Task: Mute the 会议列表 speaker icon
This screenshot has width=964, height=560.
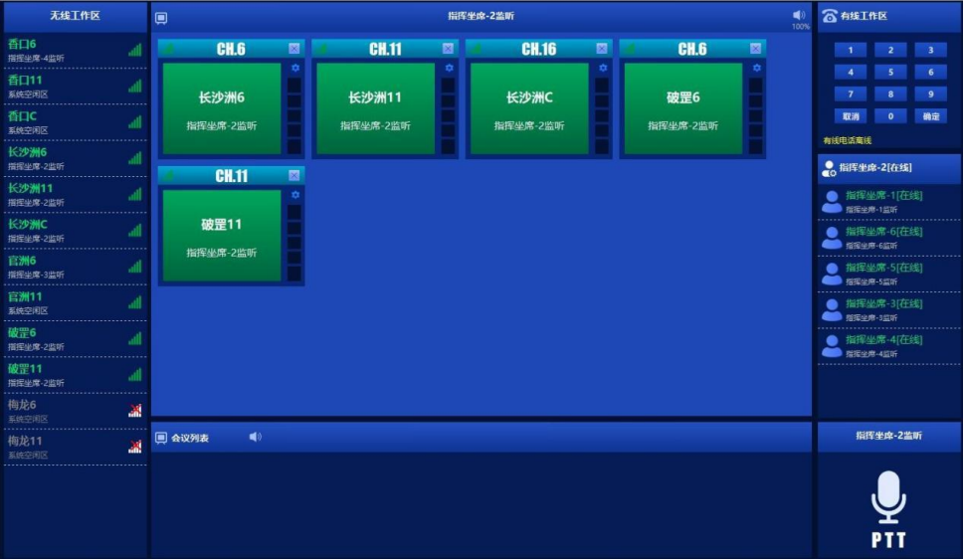Action: (255, 437)
